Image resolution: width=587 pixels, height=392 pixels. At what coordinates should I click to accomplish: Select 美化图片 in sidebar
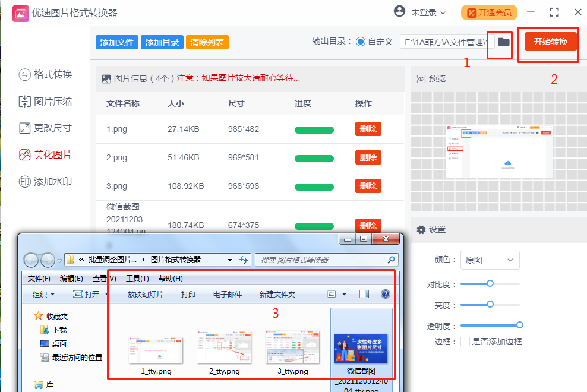click(x=45, y=154)
